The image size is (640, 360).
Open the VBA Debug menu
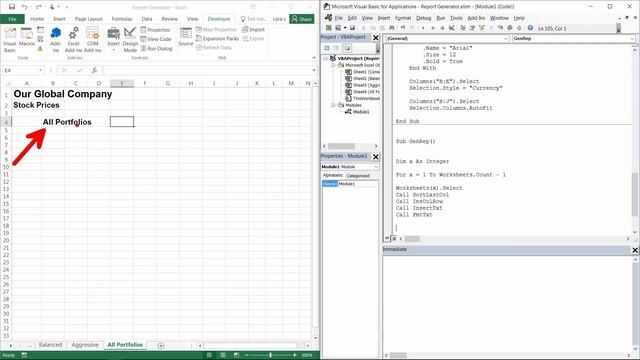[424, 18]
